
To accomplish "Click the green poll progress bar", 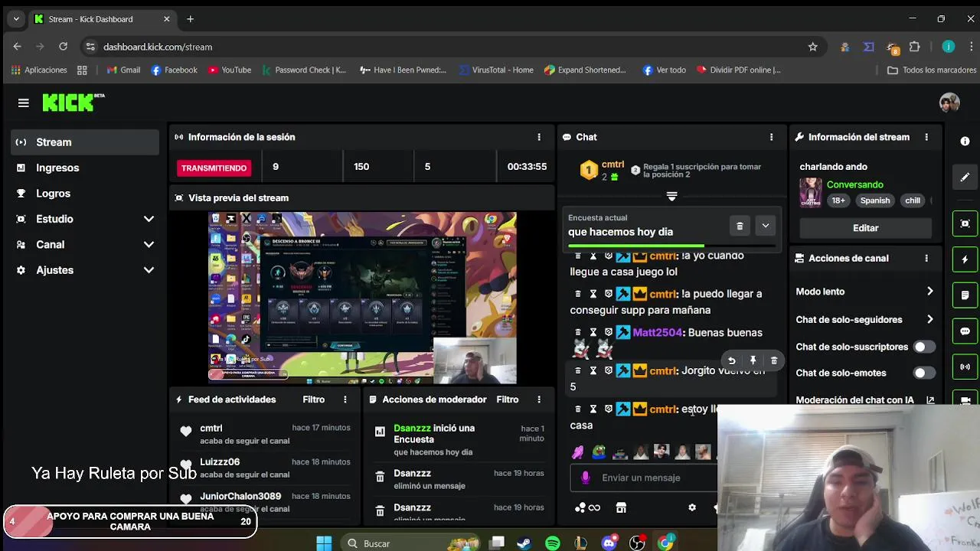I will click(x=635, y=246).
